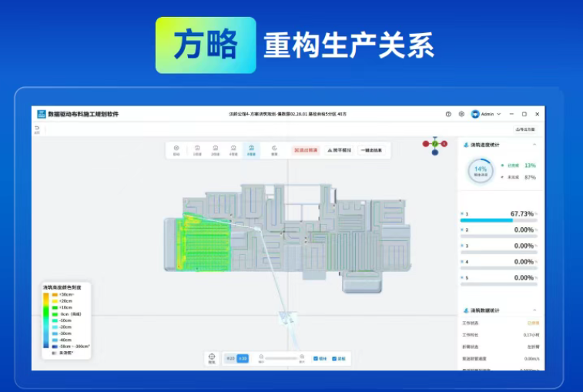Click the green Y axis on orientation gizmo
Image resolution: width=583 pixels, height=392 pixels.
click(434, 143)
